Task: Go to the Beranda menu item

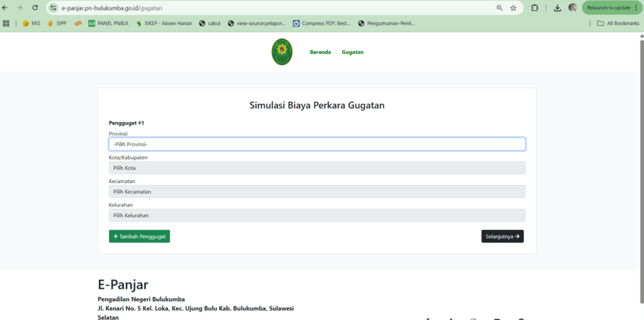Action: coord(320,52)
